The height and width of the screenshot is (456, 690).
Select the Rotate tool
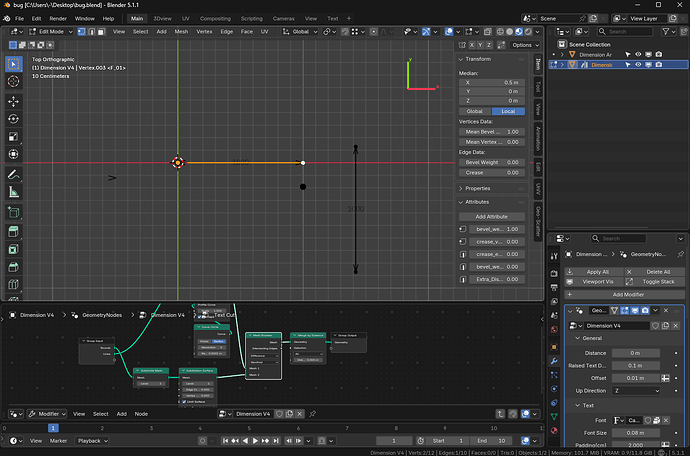[14, 119]
